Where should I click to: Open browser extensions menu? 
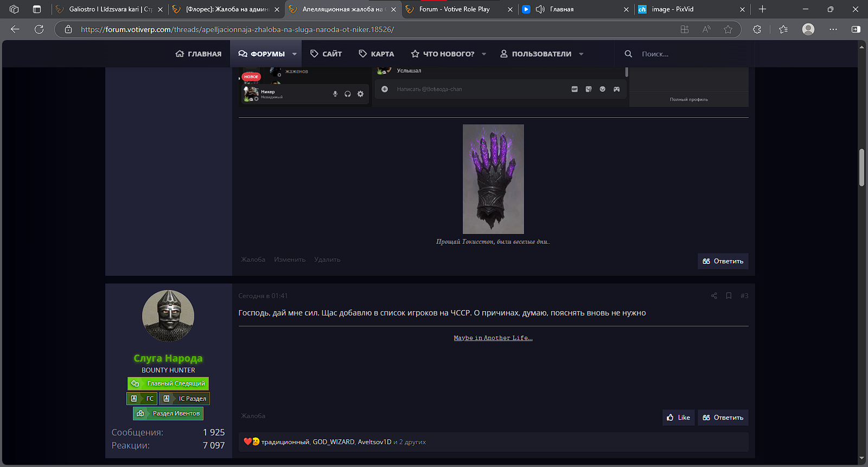[x=757, y=29]
